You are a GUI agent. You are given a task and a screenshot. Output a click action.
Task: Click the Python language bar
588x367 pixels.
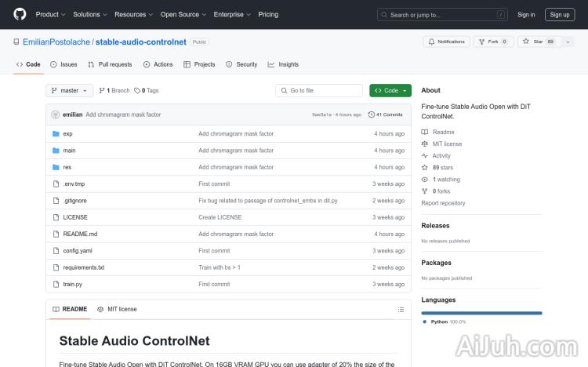(481, 313)
